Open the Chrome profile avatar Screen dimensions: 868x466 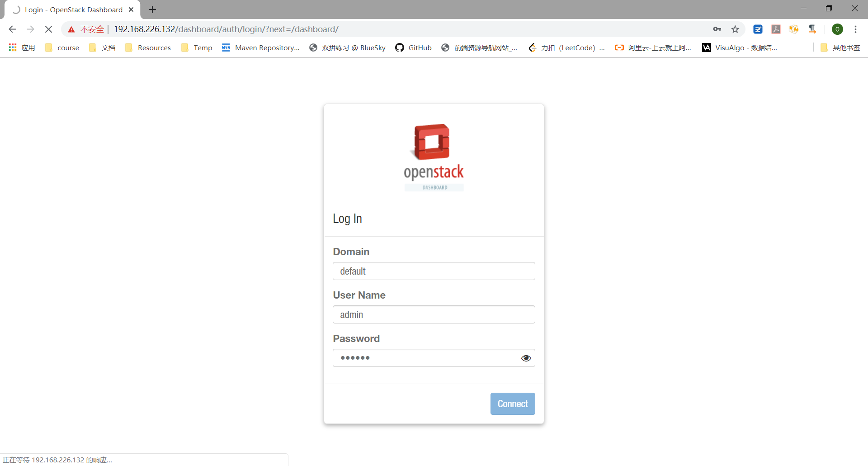(837, 29)
